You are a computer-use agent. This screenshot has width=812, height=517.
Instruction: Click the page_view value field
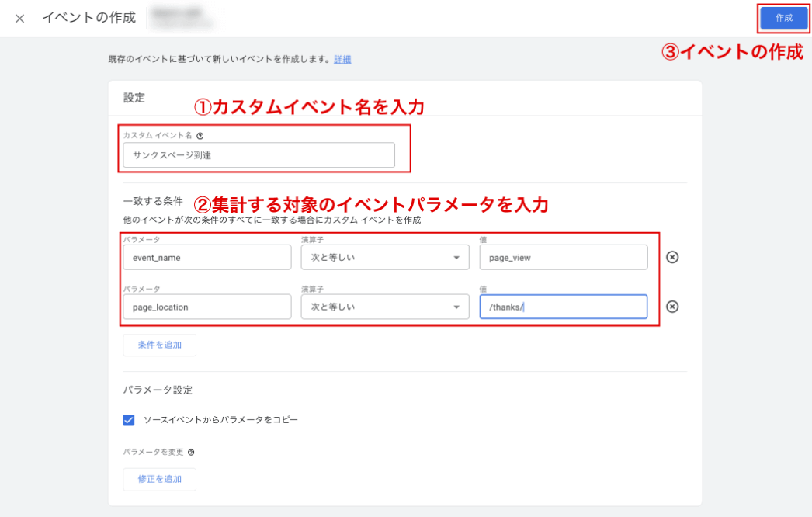point(563,258)
